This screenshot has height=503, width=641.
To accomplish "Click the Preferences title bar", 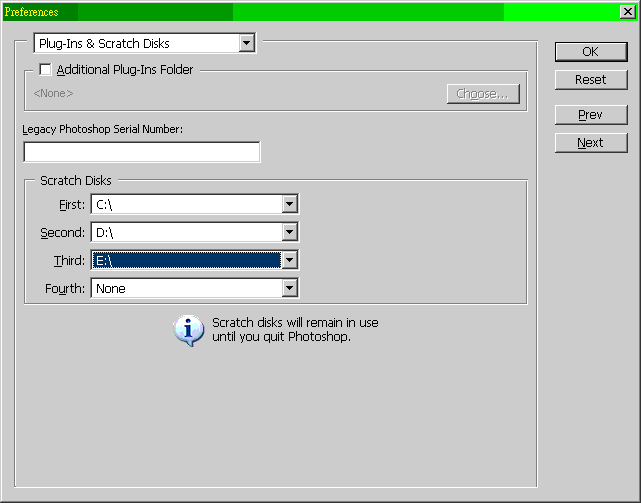I will point(300,12).
